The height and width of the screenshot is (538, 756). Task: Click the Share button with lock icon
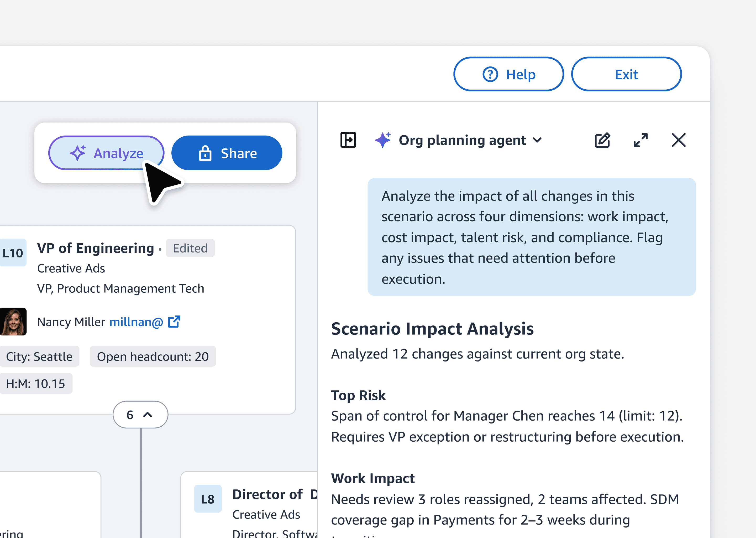click(x=227, y=153)
